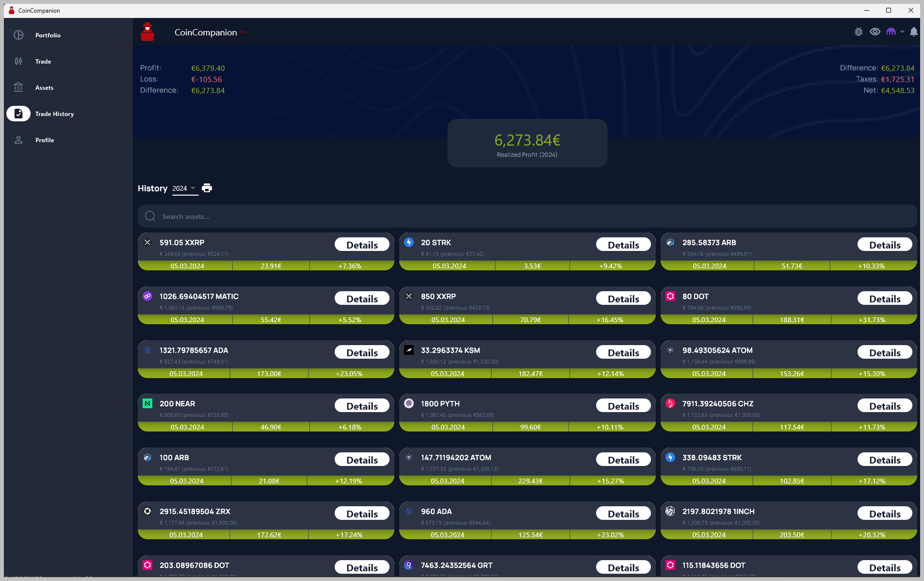
Task: Click the CoinCompanion ninja logo
Action: (147, 32)
